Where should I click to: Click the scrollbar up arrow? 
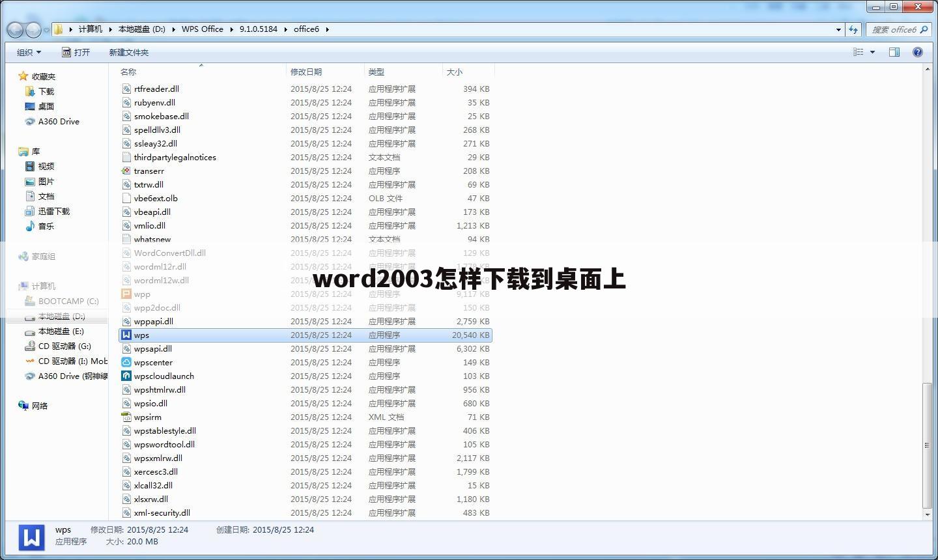928,69
